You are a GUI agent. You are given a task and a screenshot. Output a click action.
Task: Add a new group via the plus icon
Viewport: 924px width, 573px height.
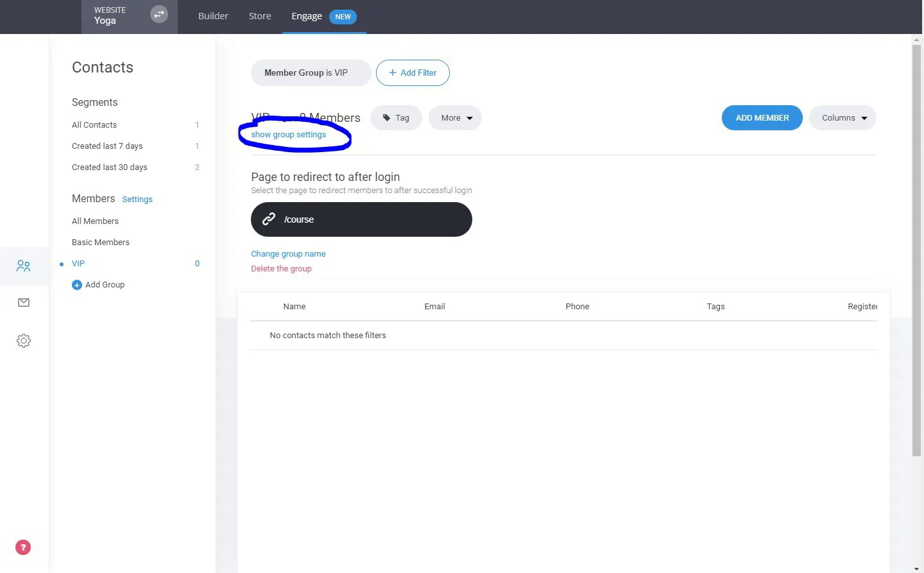tap(77, 284)
